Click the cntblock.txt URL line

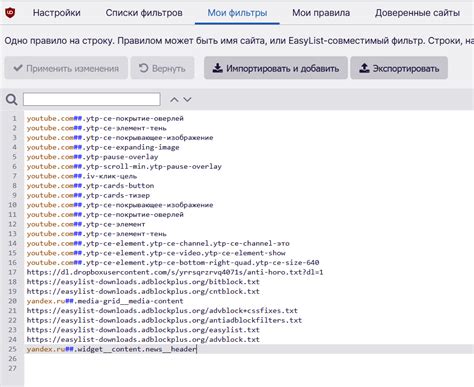point(143,291)
